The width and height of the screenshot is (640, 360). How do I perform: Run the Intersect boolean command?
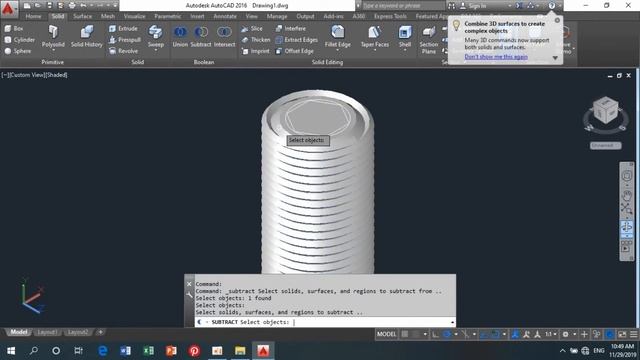[224, 36]
